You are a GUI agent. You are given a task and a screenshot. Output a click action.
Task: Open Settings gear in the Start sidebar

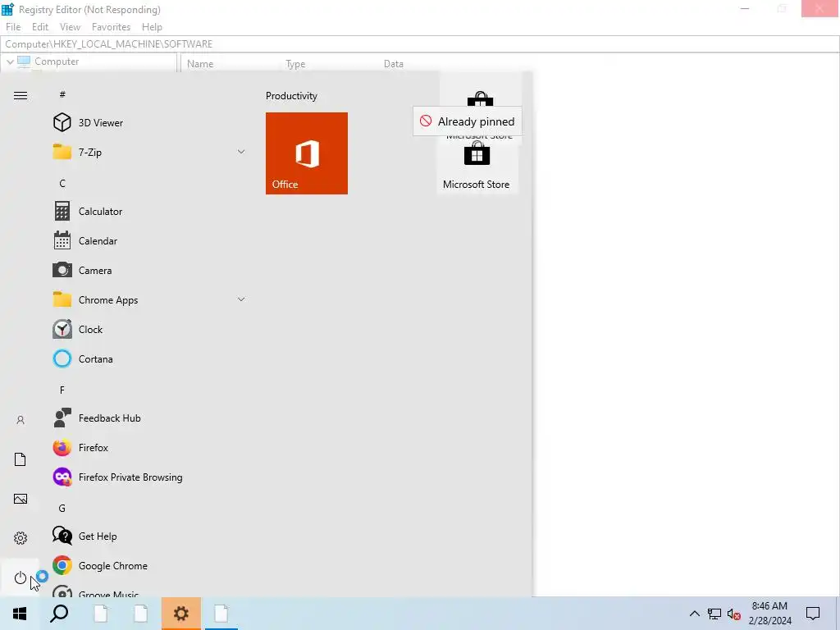pyautogui.click(x=21, y=538)
